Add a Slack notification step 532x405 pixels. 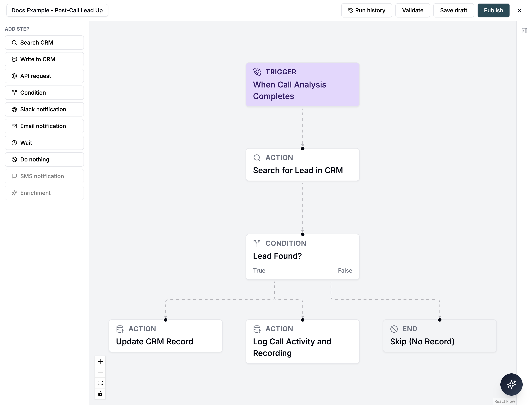pyautogui.click(x=44, y=109)
